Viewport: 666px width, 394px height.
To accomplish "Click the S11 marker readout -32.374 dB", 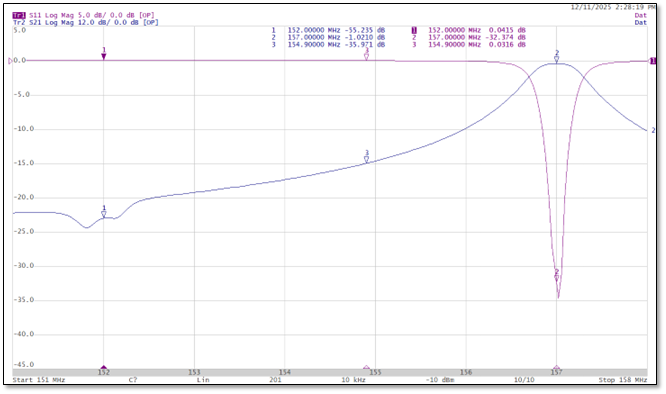I will tap(505, 37).
